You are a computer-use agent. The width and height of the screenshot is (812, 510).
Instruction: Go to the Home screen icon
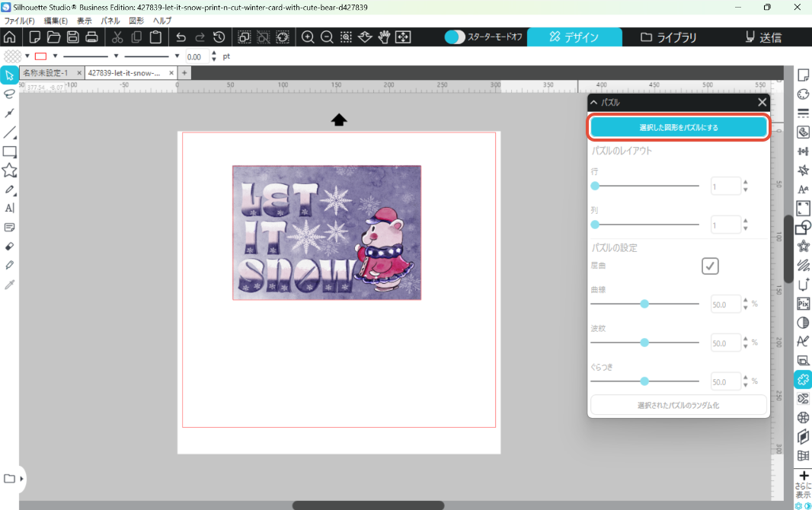coord(9,37)
